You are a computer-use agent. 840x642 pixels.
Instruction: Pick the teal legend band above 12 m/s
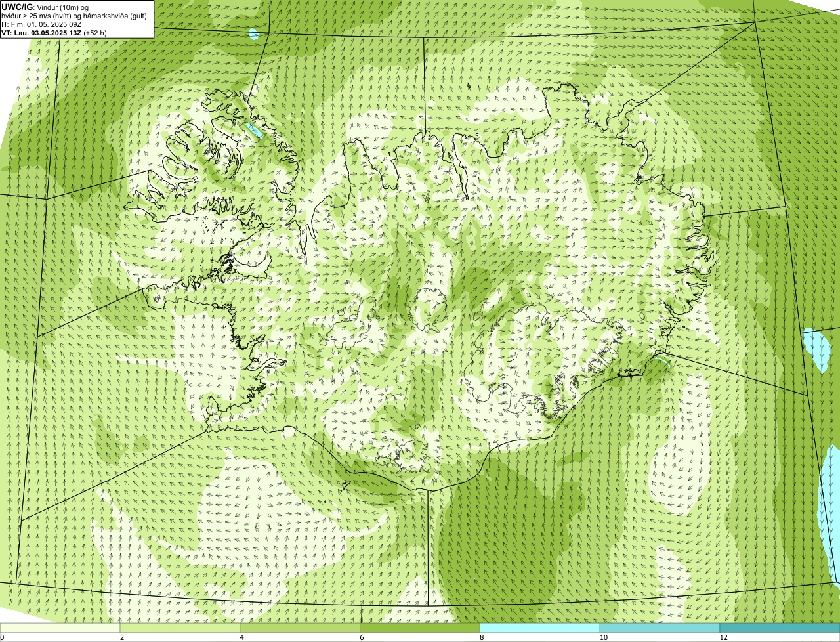[x=780, y=628]
